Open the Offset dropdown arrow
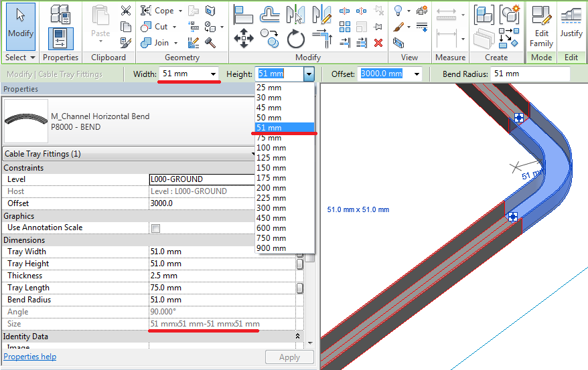 [417, 74]
